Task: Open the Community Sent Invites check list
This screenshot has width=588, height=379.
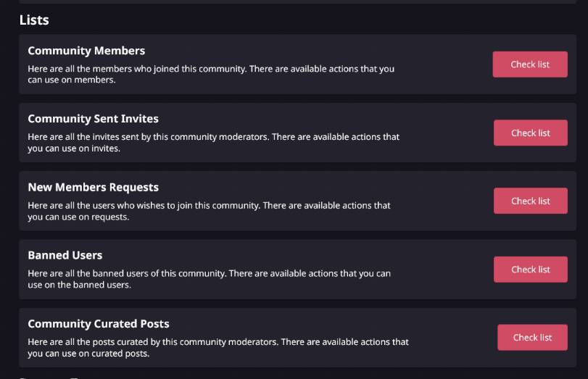Action: click(530, 133)
